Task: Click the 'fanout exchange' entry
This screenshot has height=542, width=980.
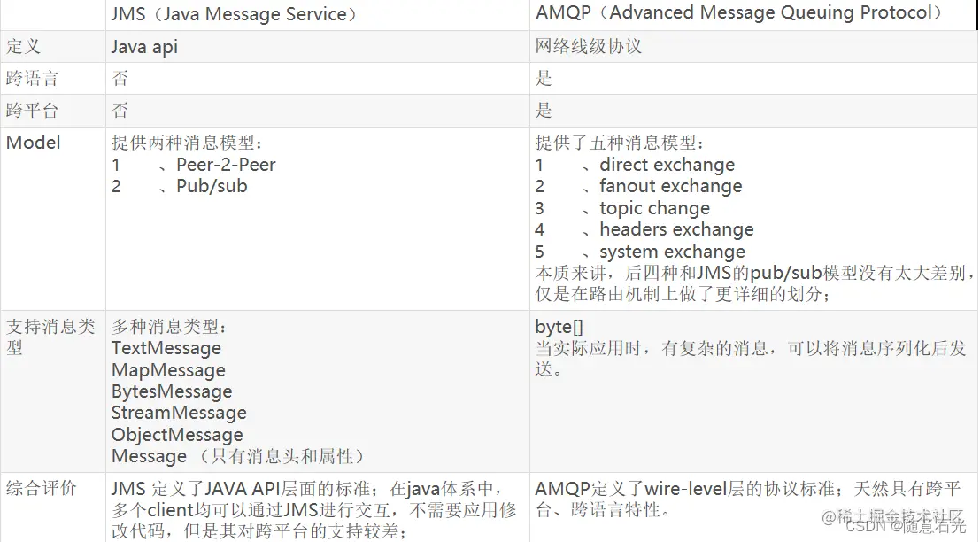Action: coord(671,186)
